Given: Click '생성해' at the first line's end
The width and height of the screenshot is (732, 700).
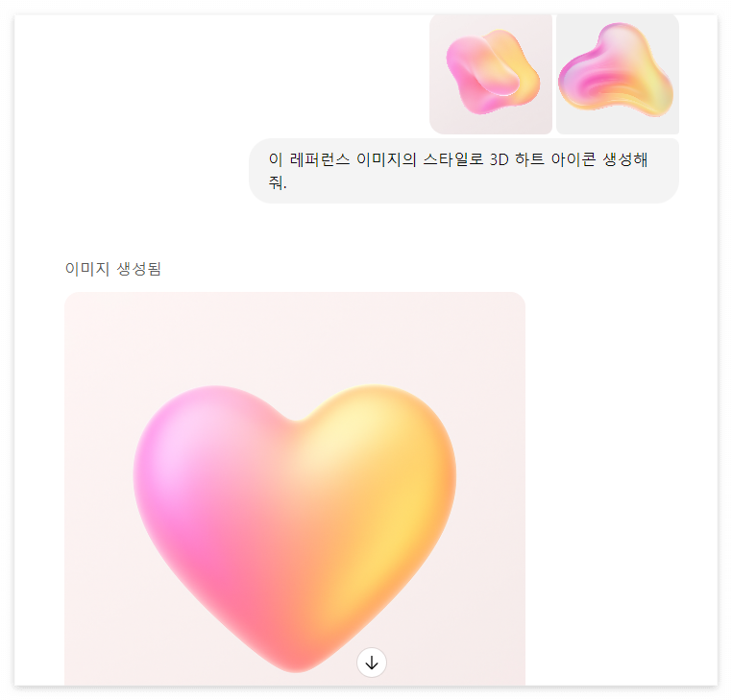Looking at the screenshot, I should (625, 159).
